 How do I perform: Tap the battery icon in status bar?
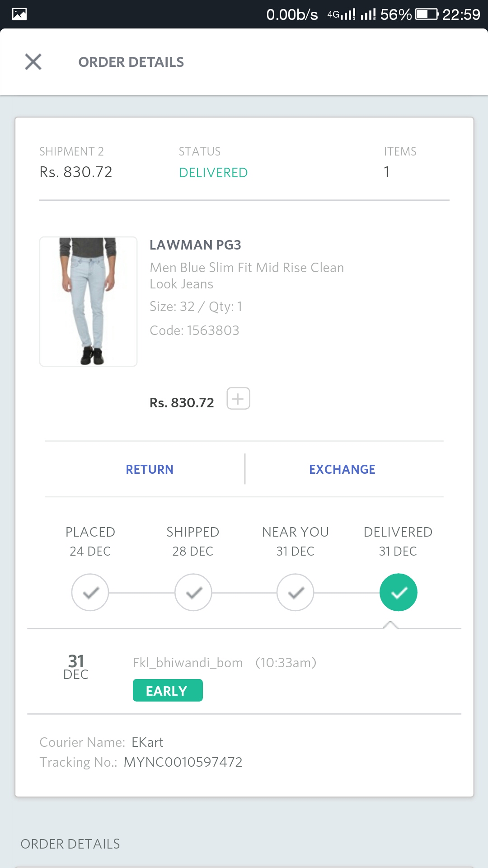click(x=427, y=14)
